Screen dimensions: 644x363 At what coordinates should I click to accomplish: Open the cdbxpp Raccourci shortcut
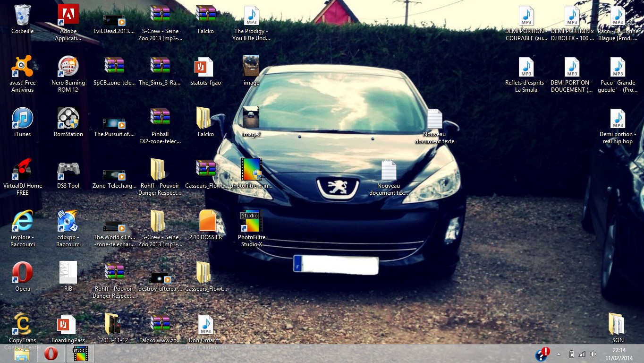(x=68, y=221)
